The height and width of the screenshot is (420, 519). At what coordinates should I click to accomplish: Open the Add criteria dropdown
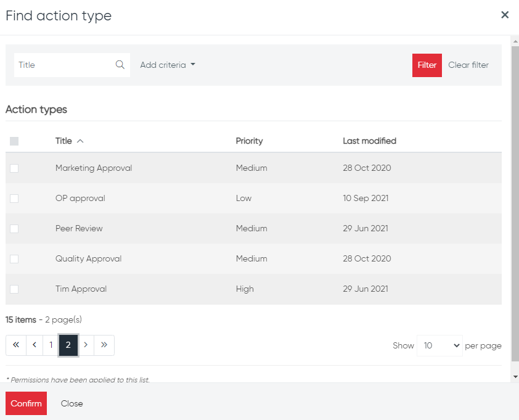tap(168, 65)
